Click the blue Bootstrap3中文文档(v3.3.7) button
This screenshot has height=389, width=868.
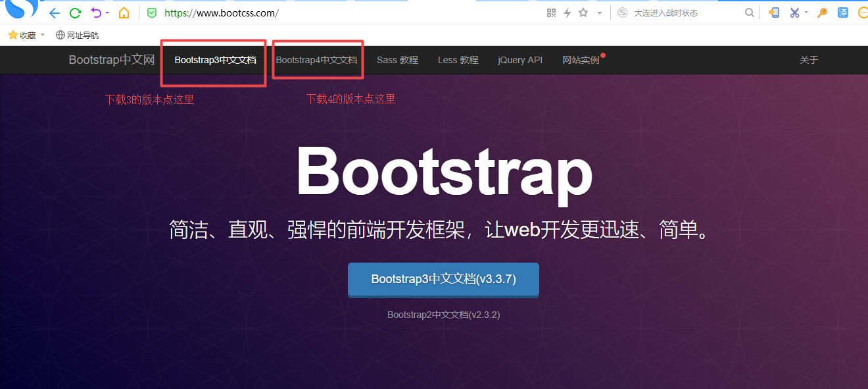pyautogui.click(x=443, y=280)
